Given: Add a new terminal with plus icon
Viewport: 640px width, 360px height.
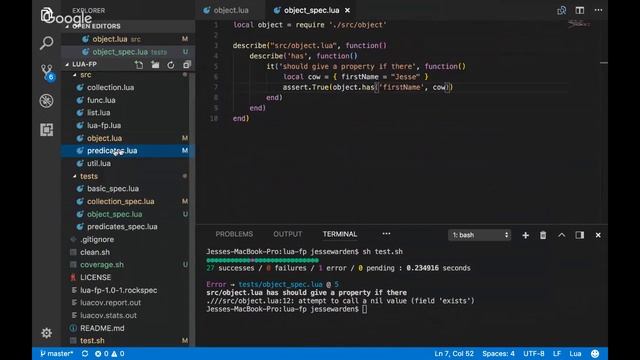Looking at the screenshot, I should (x=525, y=235).
